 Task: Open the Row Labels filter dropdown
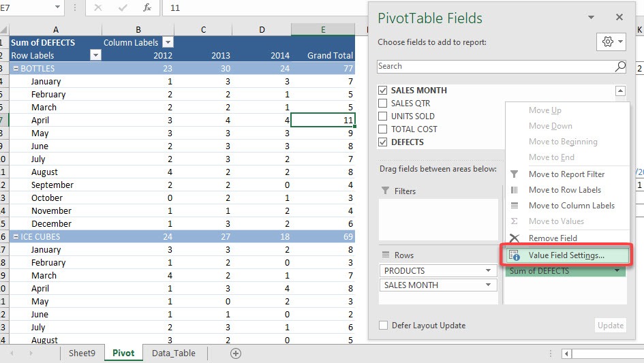click(x=95, y=55)
